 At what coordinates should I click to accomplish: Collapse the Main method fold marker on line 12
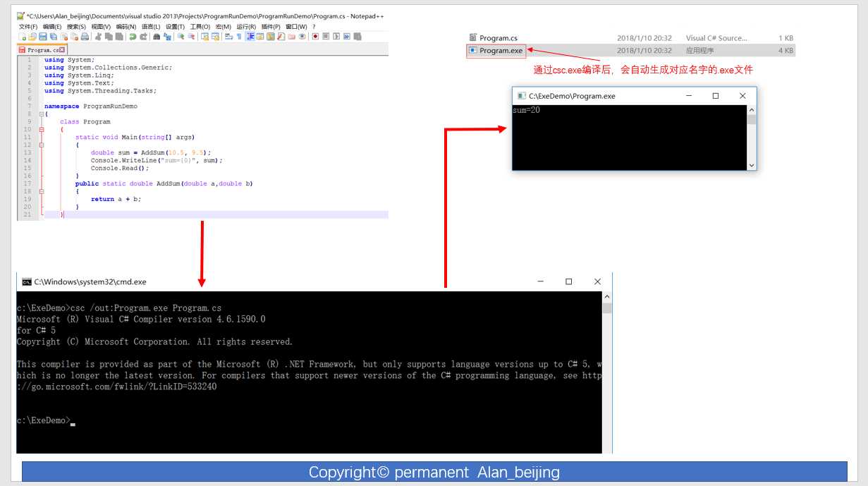(41, 145)
